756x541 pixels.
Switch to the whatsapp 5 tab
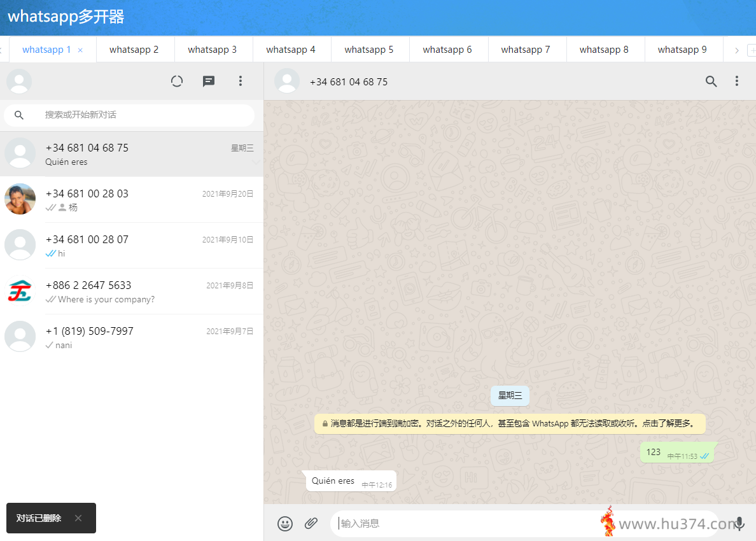point(369,50)
